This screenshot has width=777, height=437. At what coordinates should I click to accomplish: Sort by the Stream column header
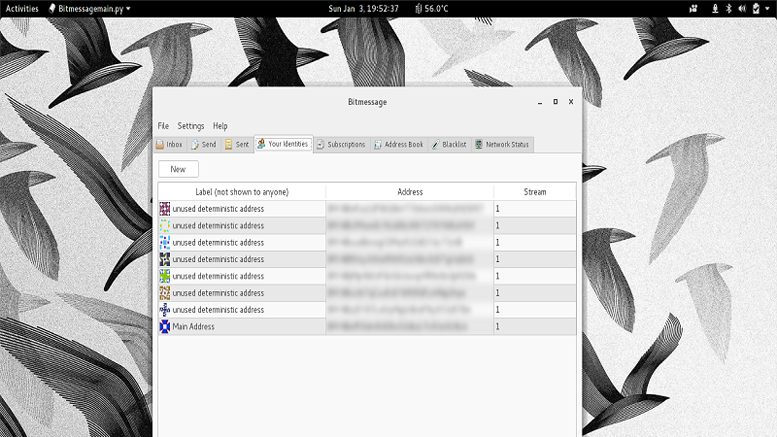pyautogui.click(x=535, y=192)
